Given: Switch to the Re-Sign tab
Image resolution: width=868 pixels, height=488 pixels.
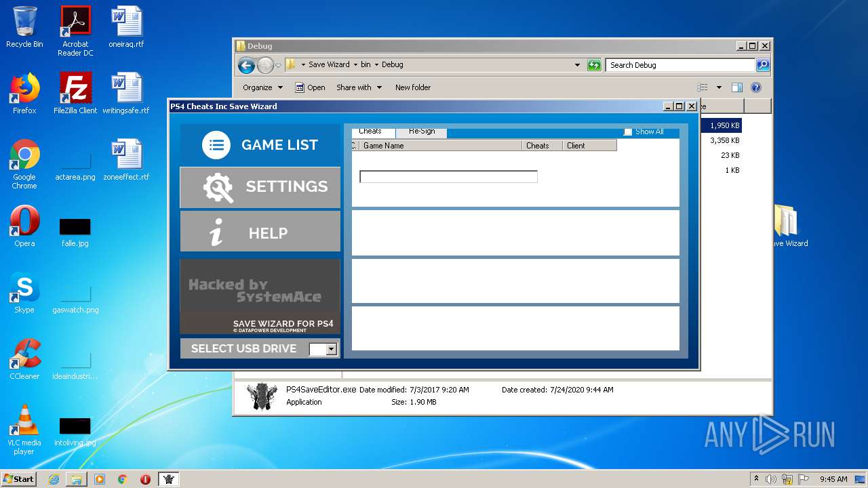Looking at the screenshot, I should coord(421,131).
